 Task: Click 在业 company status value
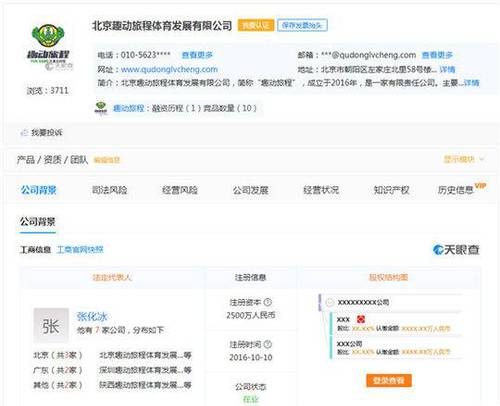(251, 399)
